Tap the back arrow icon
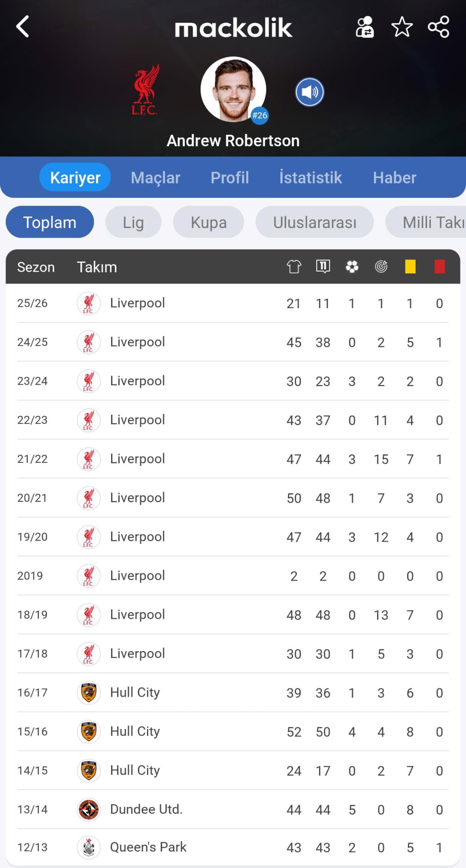Screen dimensions: 466x868 pos(23,27)
